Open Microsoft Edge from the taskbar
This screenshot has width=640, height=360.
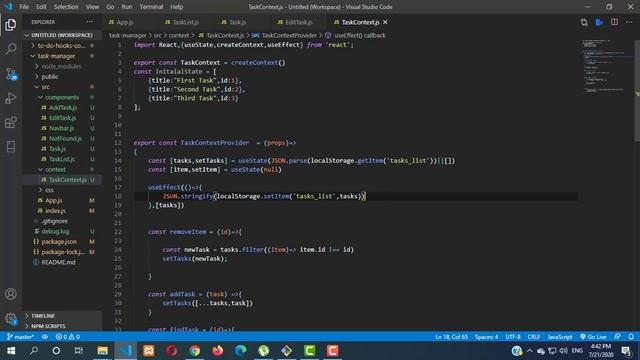pos(241,351)
